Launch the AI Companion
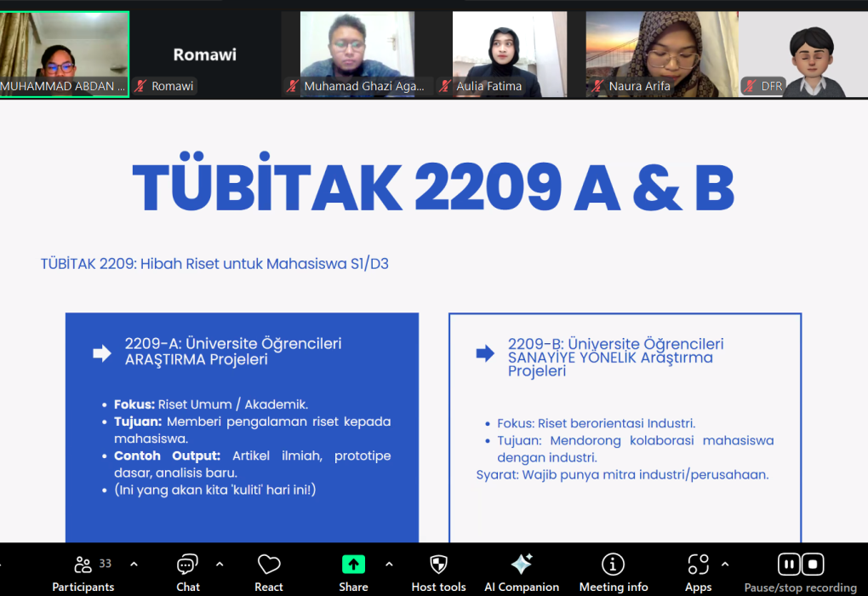Image resolution: width=868 pixels, height=596 pixels. pyautogui.click(x=521, y=564)
